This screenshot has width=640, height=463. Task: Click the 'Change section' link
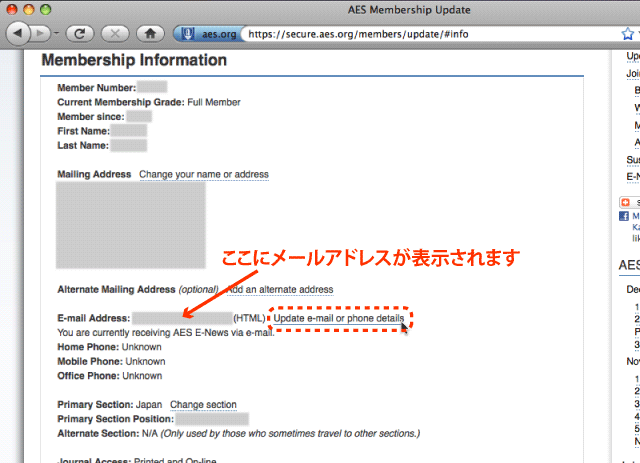[203, 405]
